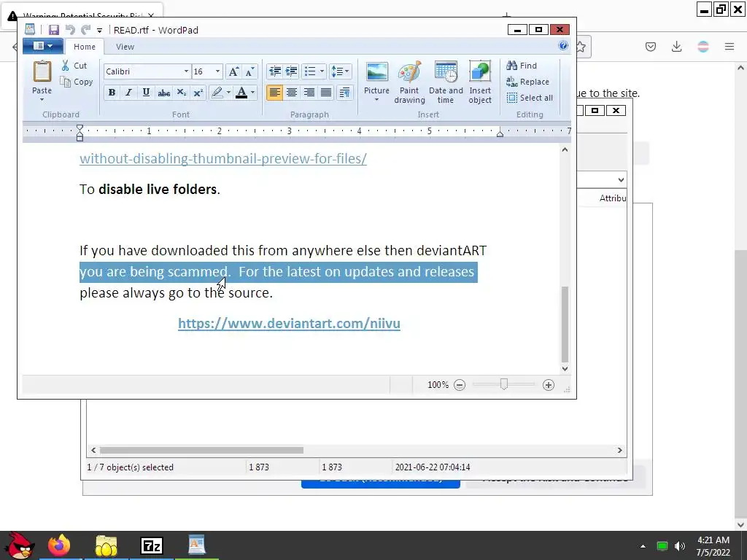
Task: Click Select all in Editing group
Action: tap(530, 98)
